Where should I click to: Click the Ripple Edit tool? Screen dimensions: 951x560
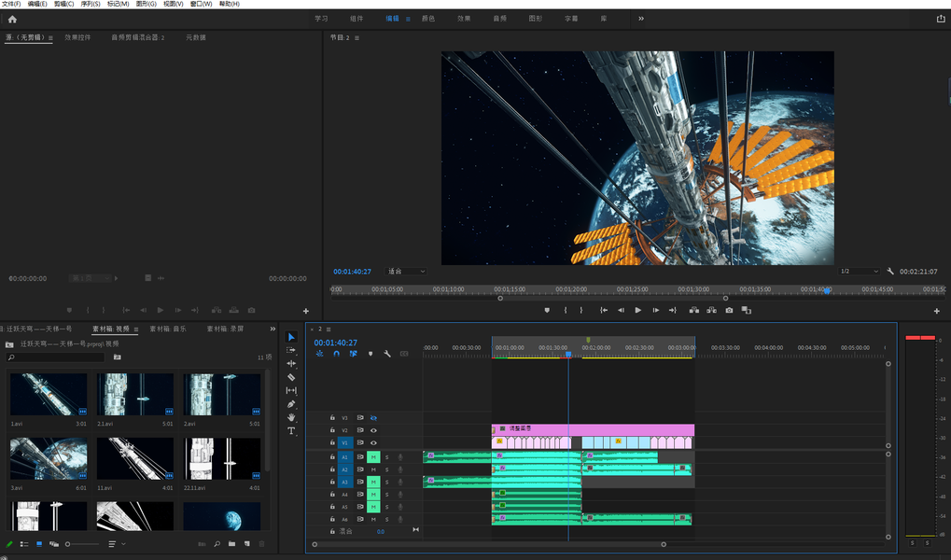[x=291, y=363]
